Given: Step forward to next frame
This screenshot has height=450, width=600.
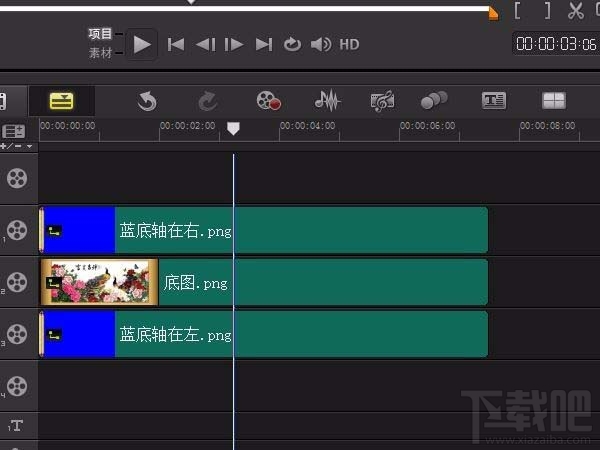Looking at the screenshot, I should pos(234,45).
